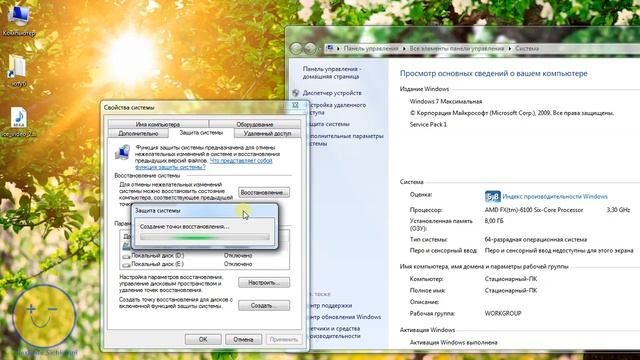Click the restore point creation progress bar
Viewport: 640px width, 360px height.
tap(204, 237)
